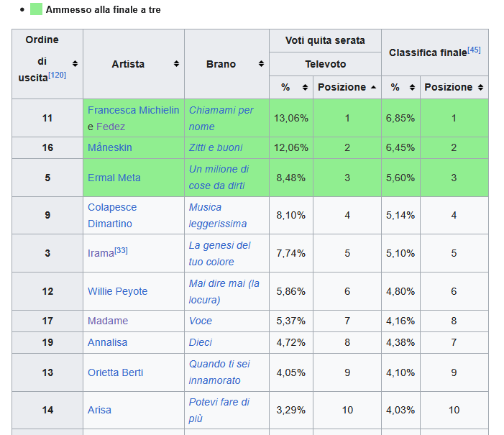Sort Classifica finale percentage column arrows
Image resolution: width=504 pixels, height=435 pixels.
pyautogui.click(x=412, y=87)
